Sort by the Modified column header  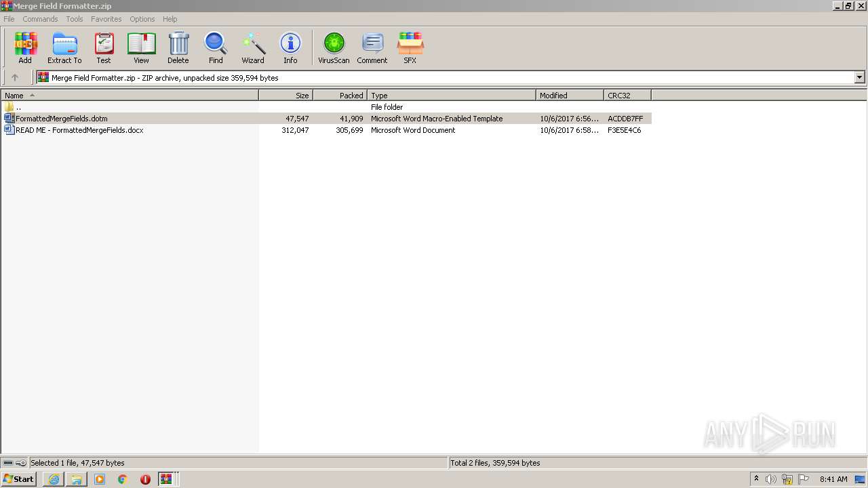570,96
